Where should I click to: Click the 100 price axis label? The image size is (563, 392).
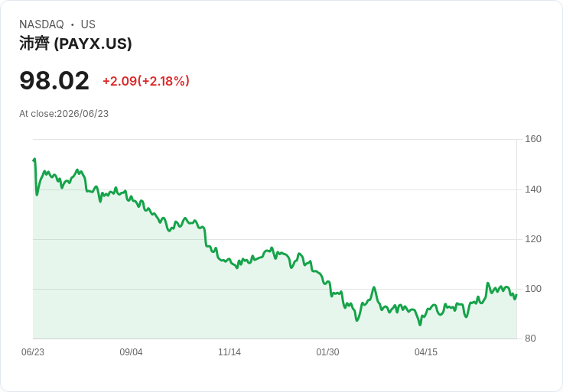pyautogui.click(x=533, y=289)
